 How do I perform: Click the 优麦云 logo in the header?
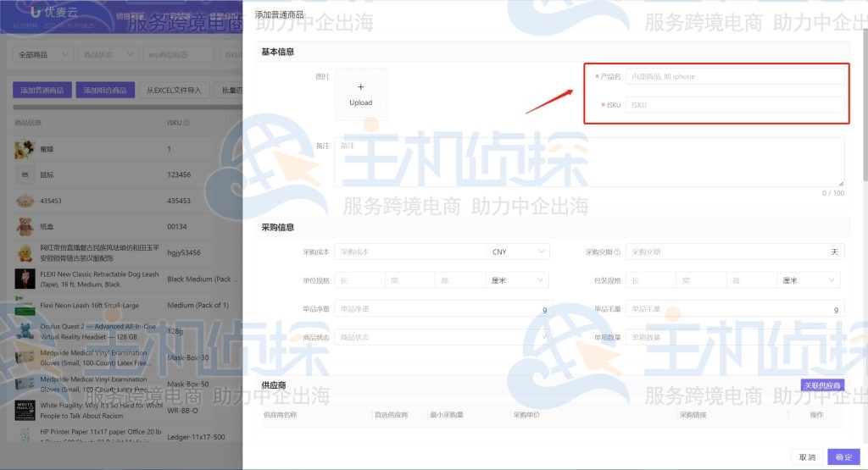pos(54,12)
